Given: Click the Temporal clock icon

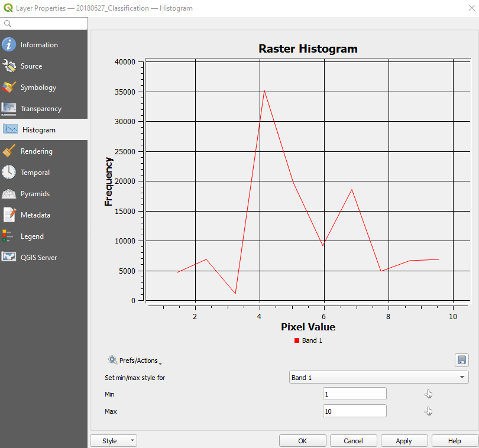Looking at the screenshot, I should pyautogui.click(x=9, y=172).
